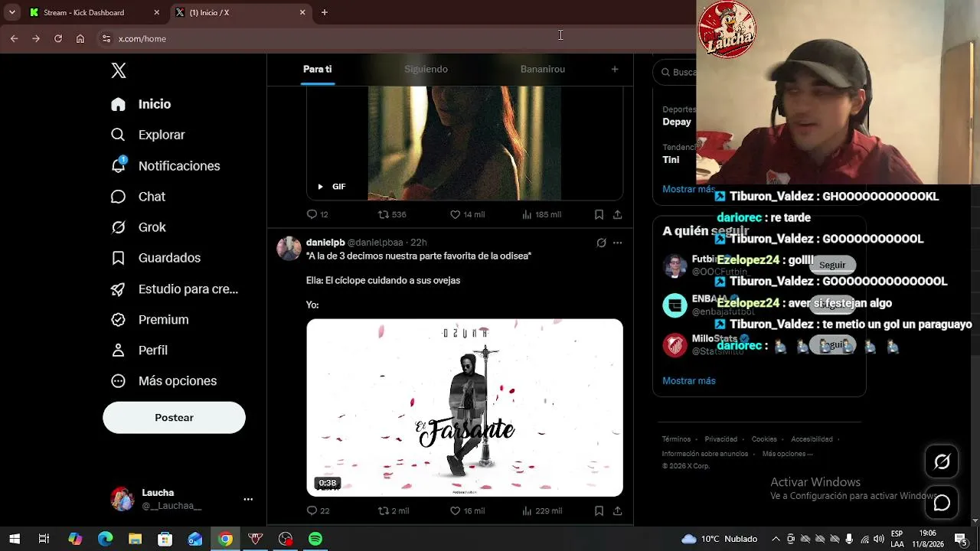Open Notificaciones in the sidebar

[165, 166]
